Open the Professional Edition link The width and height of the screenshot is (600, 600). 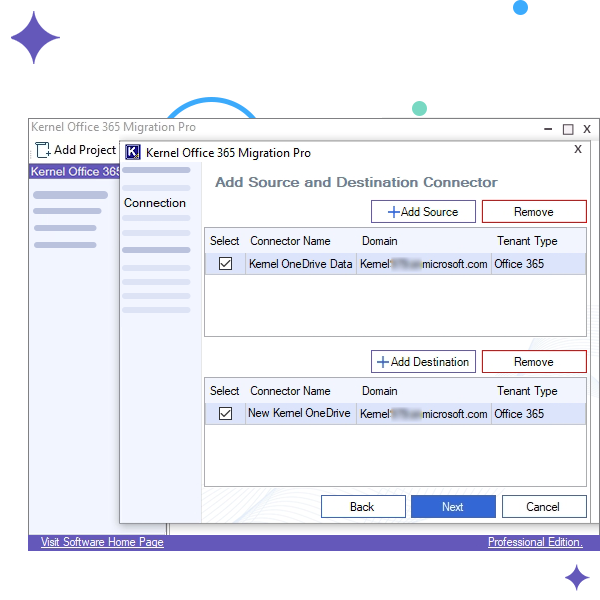pyautogui.click(x=535, y=542)
